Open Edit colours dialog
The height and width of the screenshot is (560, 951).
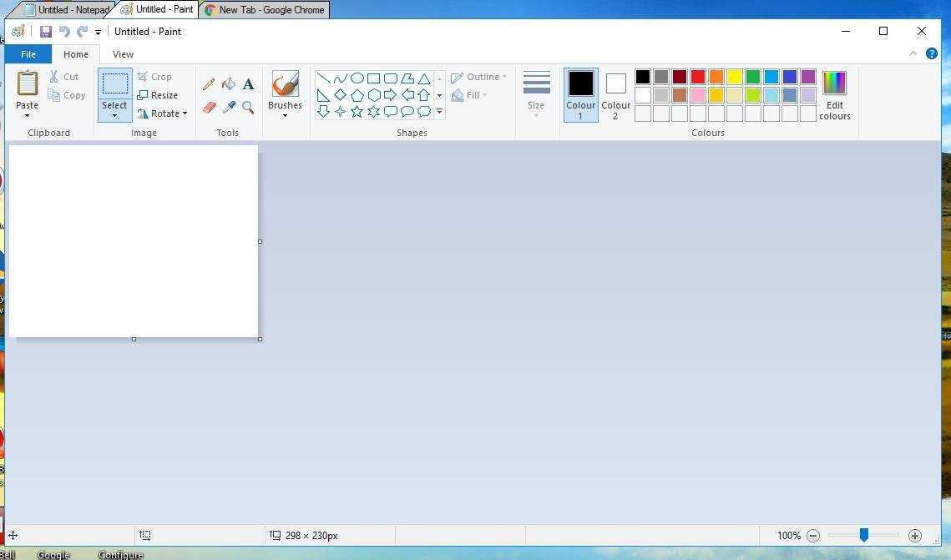coord(834,95)
